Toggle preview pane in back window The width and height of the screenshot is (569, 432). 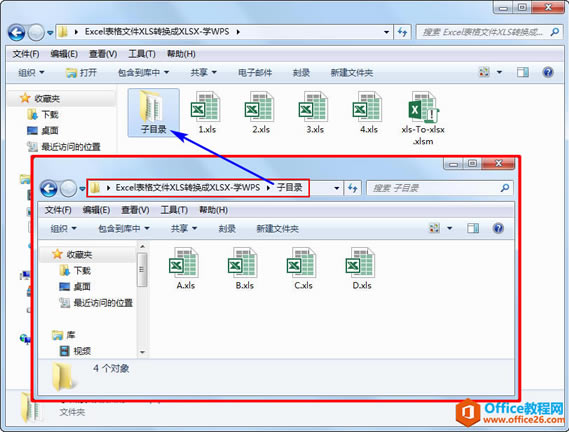(523, 72)
